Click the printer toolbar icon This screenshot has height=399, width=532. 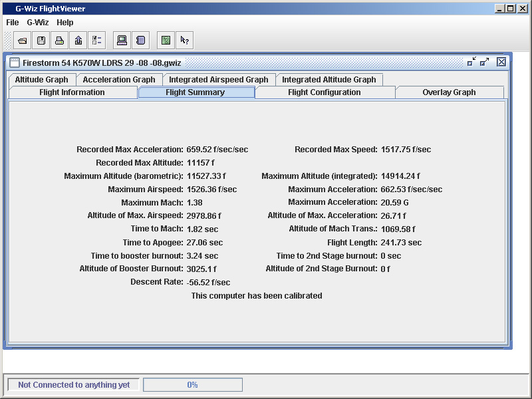coord(60,41)
